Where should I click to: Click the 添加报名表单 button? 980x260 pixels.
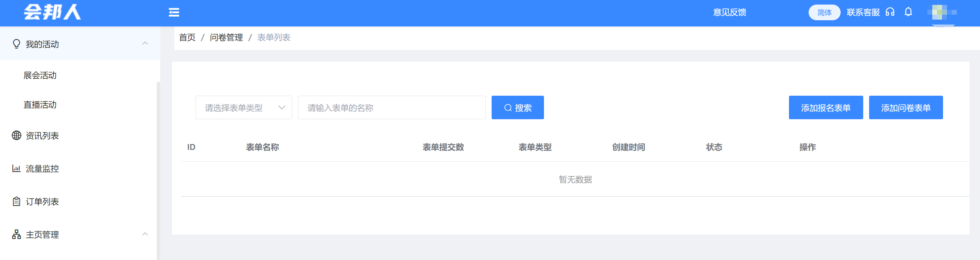point(826,107)
